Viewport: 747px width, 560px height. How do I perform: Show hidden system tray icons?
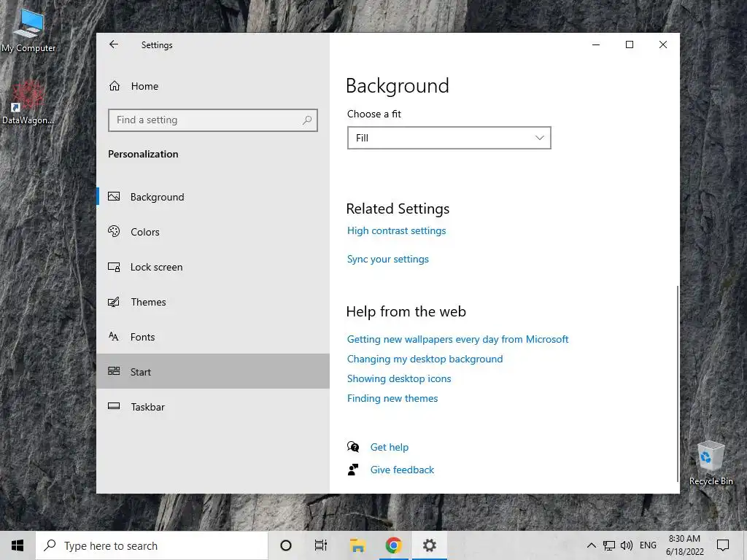pyautogui.click(x=591, y=545)
